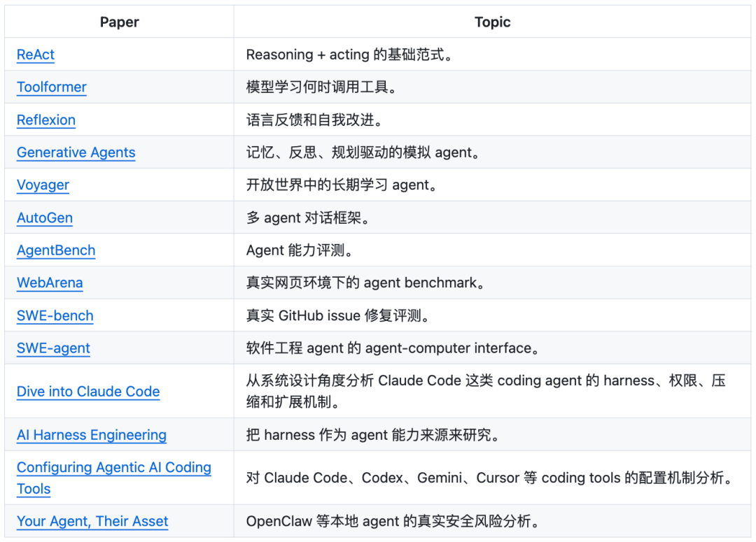Open the Your Agent, Their Asset link
The image size is (756, 542).
click(x=92, y=521)
